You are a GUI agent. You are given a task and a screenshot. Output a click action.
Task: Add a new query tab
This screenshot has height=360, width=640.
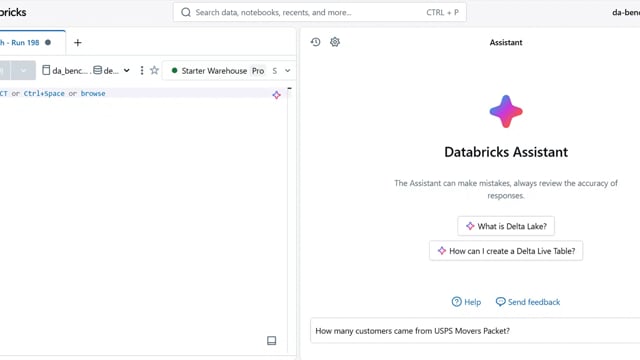tap(78, 42)
